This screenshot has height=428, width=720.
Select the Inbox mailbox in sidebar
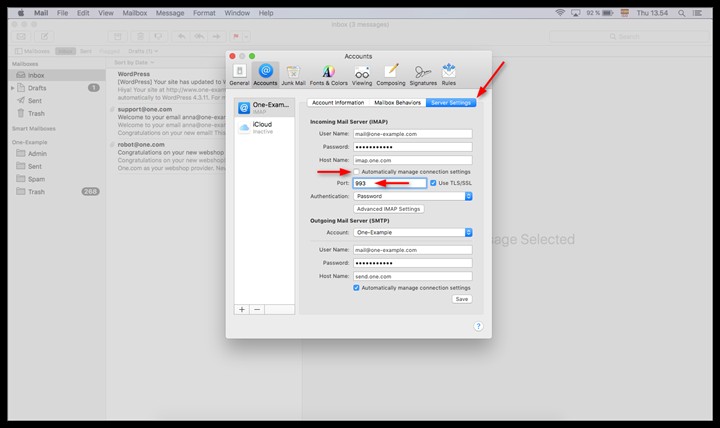tap(57, 75)
